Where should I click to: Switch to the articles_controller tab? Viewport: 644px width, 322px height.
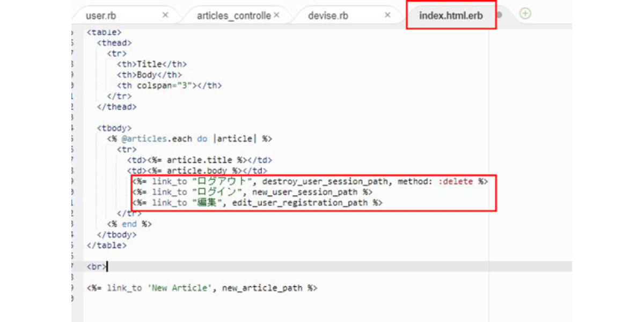point(233,16)
